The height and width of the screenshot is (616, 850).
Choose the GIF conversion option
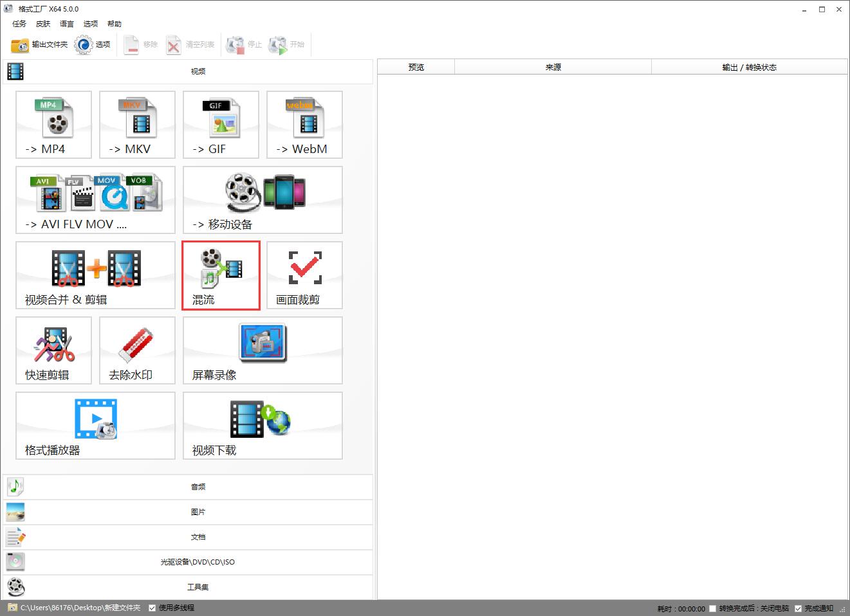[221, 125]
